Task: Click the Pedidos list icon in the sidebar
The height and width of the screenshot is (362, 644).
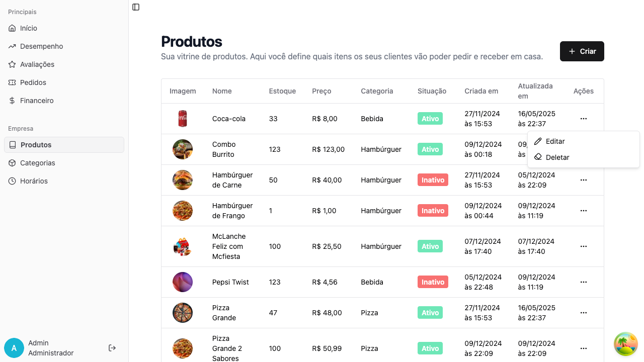Action: click(11, 82)
